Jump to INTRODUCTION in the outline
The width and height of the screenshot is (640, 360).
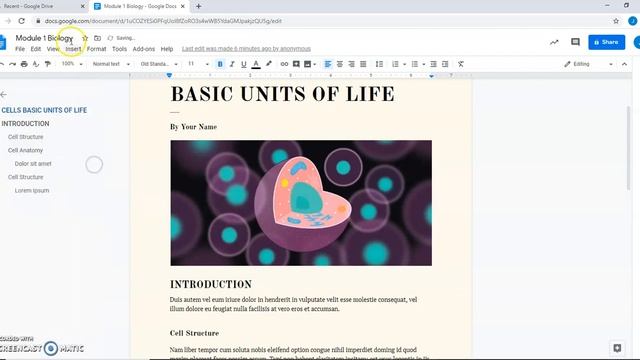pos(25,124)
